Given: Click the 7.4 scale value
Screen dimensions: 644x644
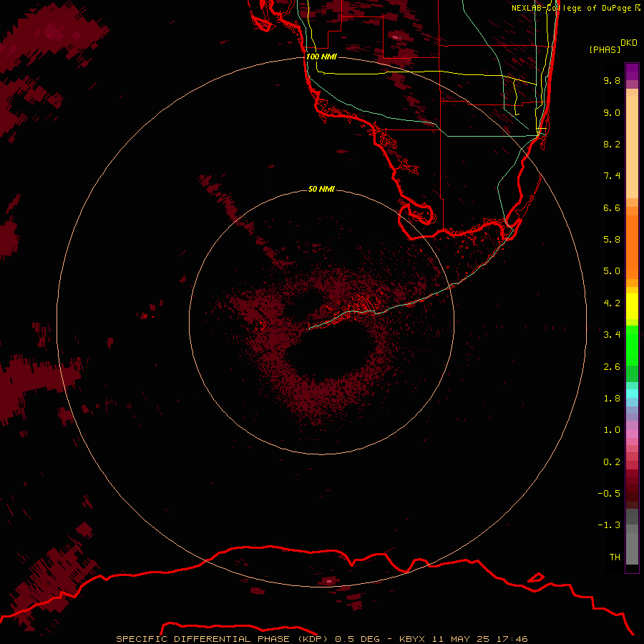Looking at the screenshot, I should tap(612, 176).
